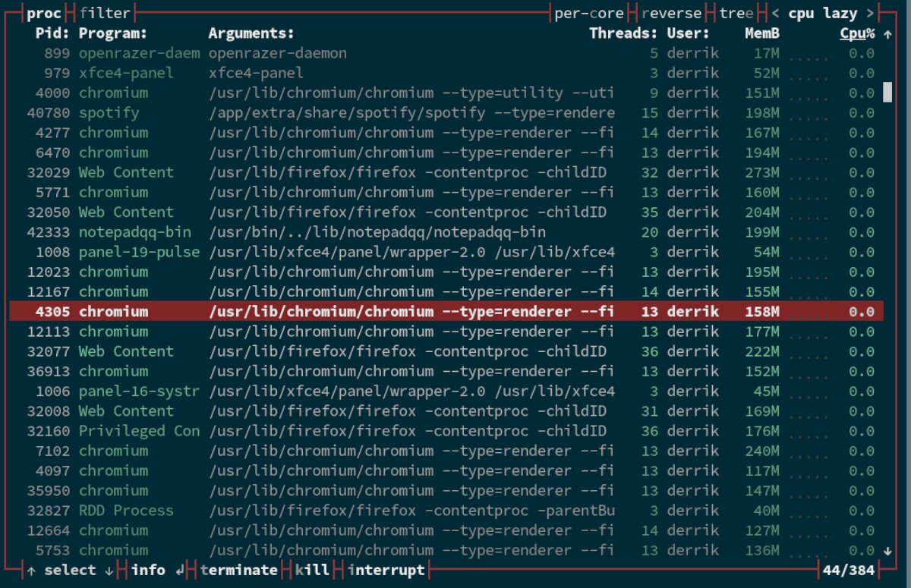The image size is (911, 588).
Task: Click the terminate button
Action: (239, 570)
